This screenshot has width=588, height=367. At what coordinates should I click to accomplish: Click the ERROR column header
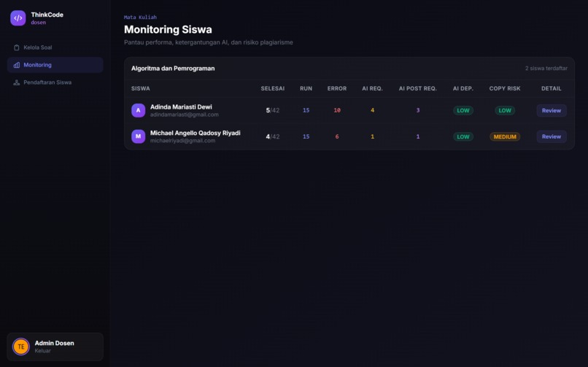tap(337, 88)
